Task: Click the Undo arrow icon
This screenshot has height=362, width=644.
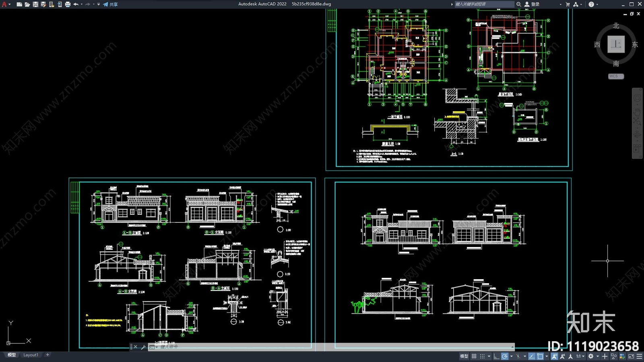Action: [x=76, y=4]
